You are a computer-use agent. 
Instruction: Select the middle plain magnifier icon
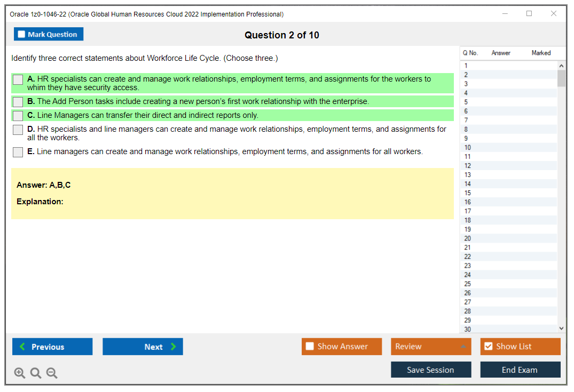click(x=36, y=373)
